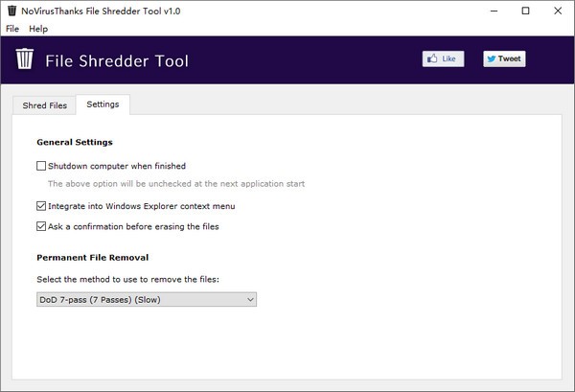Maximize the File Shredder window
The height and width of the screenshot is (392, 575).
[525, 11]
